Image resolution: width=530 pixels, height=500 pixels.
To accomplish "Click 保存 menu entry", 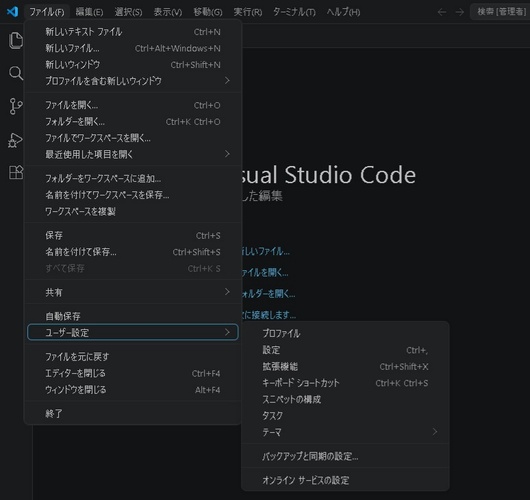I will [x=133, y=235].
